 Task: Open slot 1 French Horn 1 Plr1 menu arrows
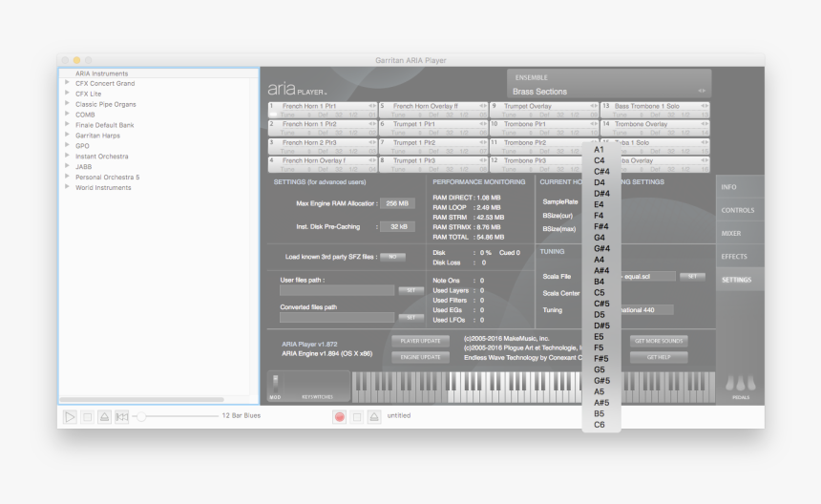coord(372,106)
